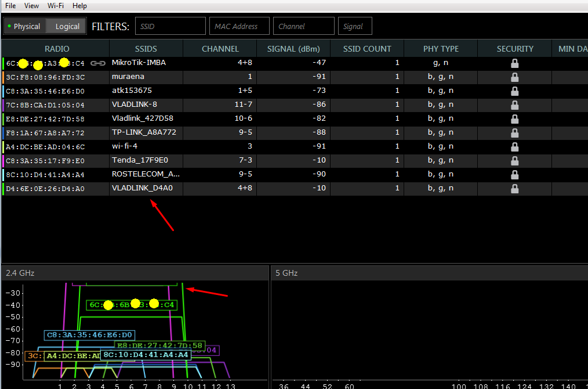588x389 pixels.
Task: Sort by SSID COUNT column header
Action: point(367,49)
